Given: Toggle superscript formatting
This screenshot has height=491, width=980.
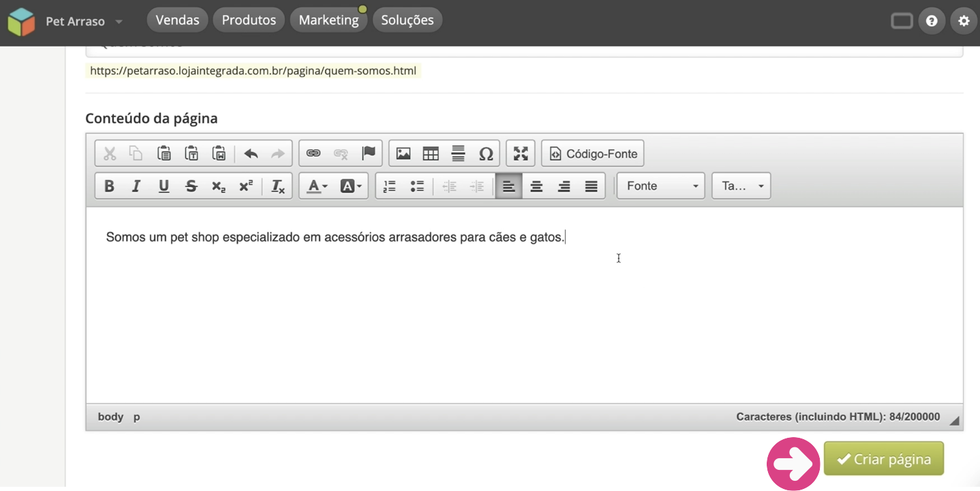Looking at the screenshot, I should (246, 185).
